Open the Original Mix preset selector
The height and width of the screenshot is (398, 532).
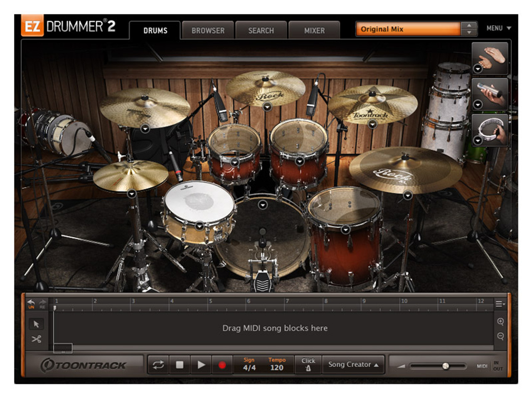[x=408, y=29]
